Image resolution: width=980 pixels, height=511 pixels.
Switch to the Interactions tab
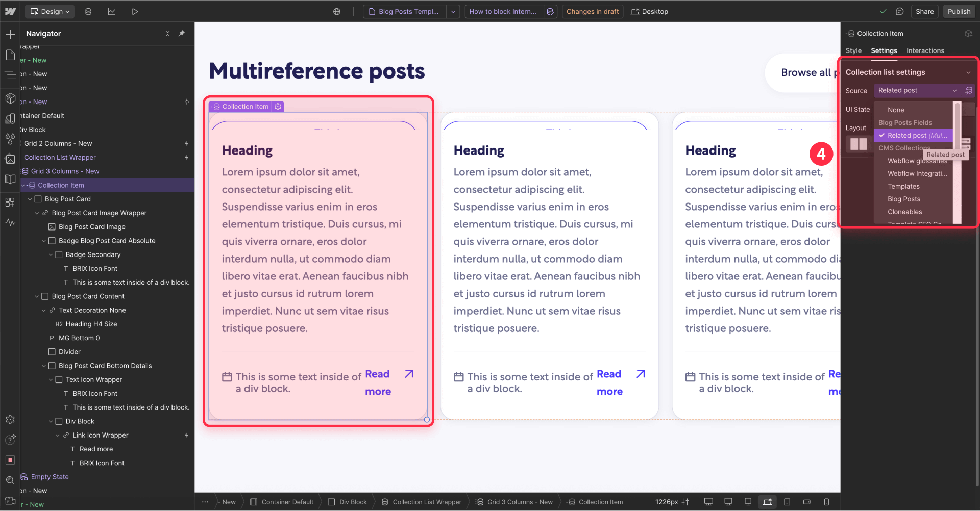tap(925, 50)
